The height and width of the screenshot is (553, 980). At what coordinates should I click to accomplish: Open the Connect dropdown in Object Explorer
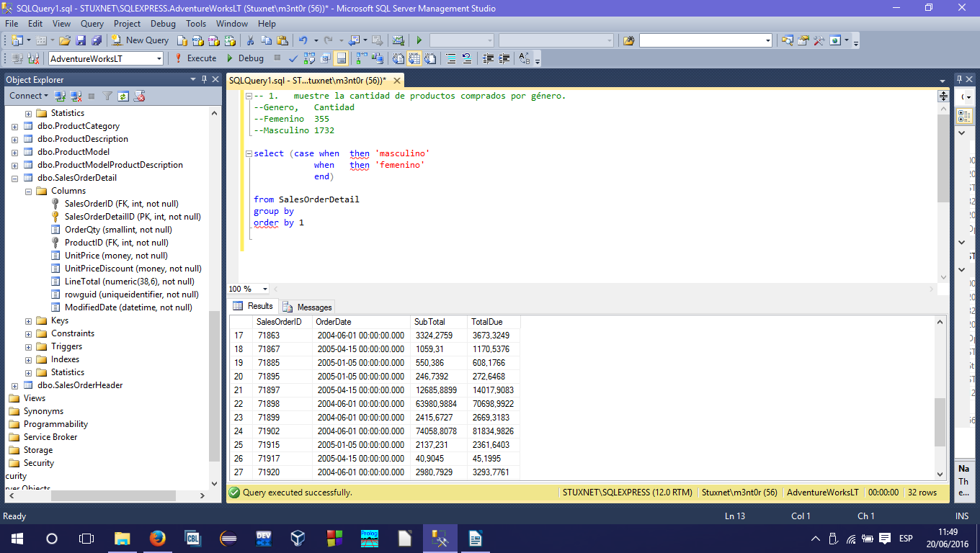coord(29,96)
